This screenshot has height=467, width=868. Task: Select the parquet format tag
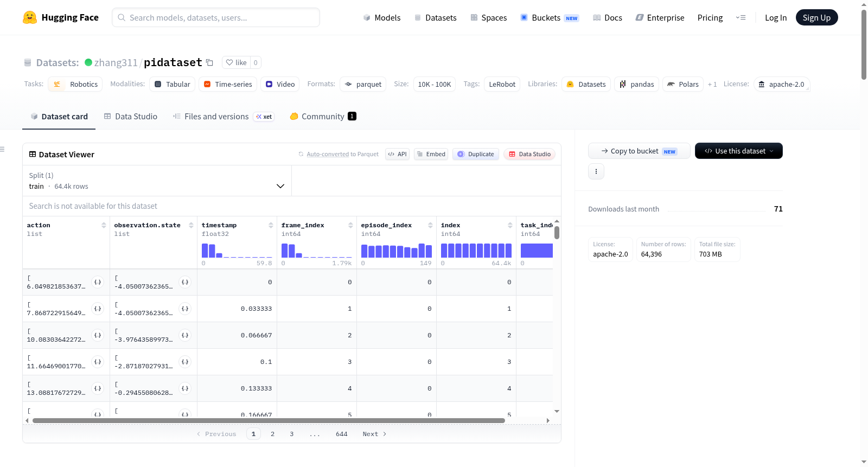point(363,84)
